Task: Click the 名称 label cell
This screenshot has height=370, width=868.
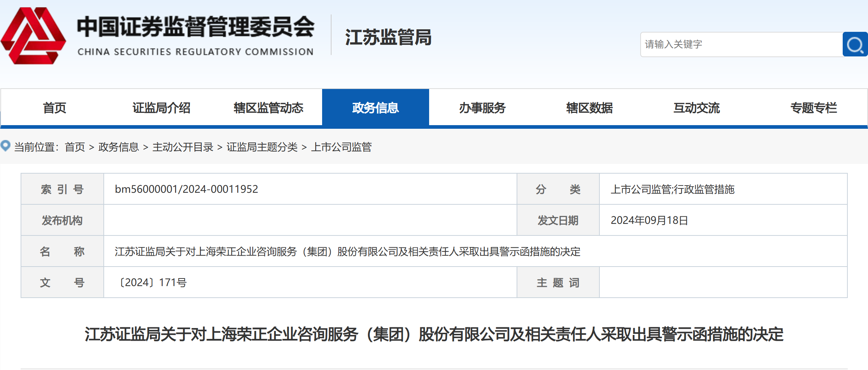Action: (x=62, y=251)
